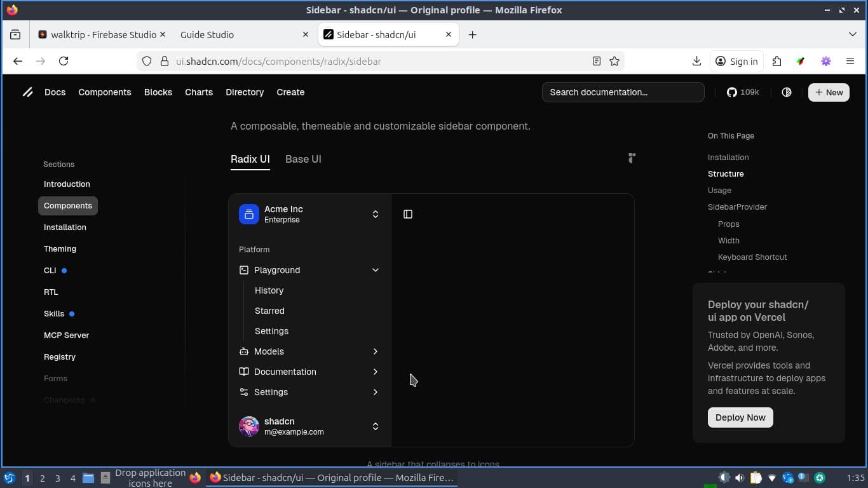Open Docs in the top navigation
This screenshot has width=868, height=488.
click(55, 92)
